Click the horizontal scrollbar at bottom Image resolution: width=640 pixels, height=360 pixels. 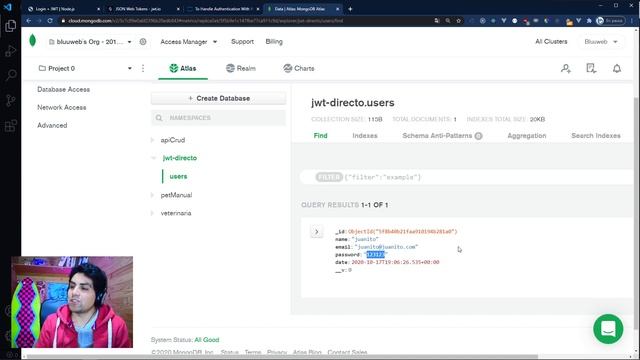point(282,357)
